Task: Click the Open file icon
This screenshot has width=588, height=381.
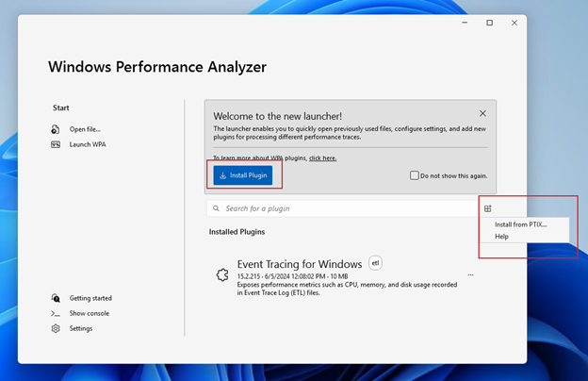Action: 55,129
